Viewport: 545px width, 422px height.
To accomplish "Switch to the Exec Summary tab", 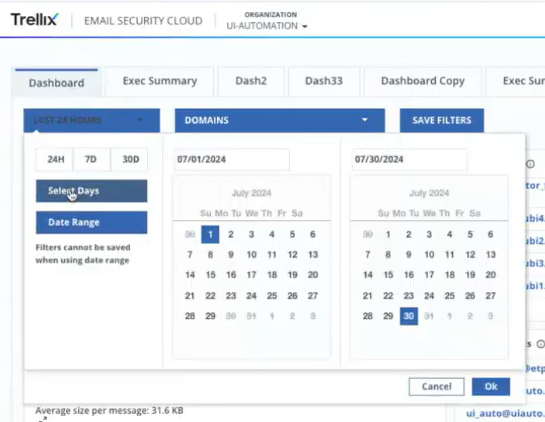I will [x=160, y=81].
